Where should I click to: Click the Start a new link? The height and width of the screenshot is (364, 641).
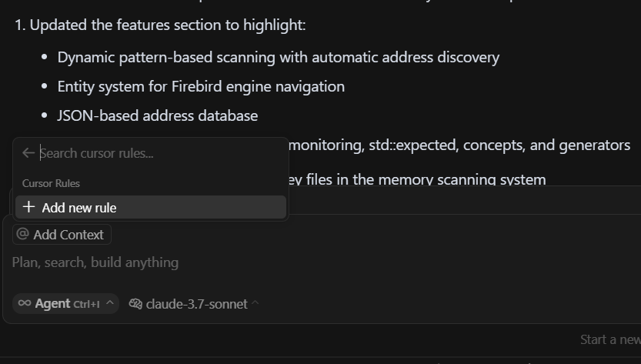click(x=610, y=339)
